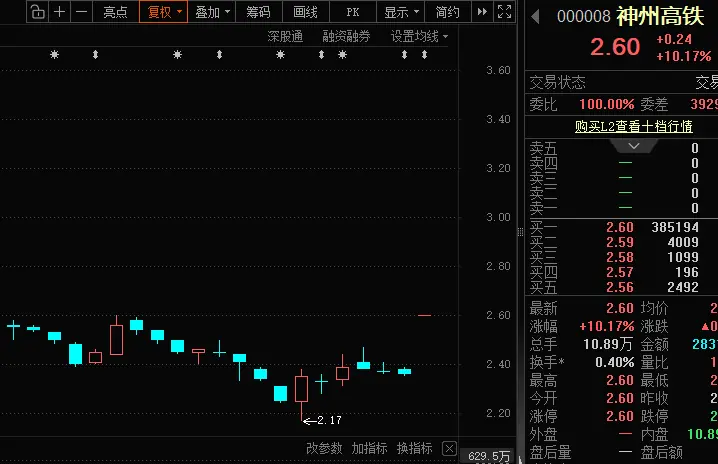This screenshot has height=464, width=718.
Task: Zoom in chart with plus button
Action: 59,12
